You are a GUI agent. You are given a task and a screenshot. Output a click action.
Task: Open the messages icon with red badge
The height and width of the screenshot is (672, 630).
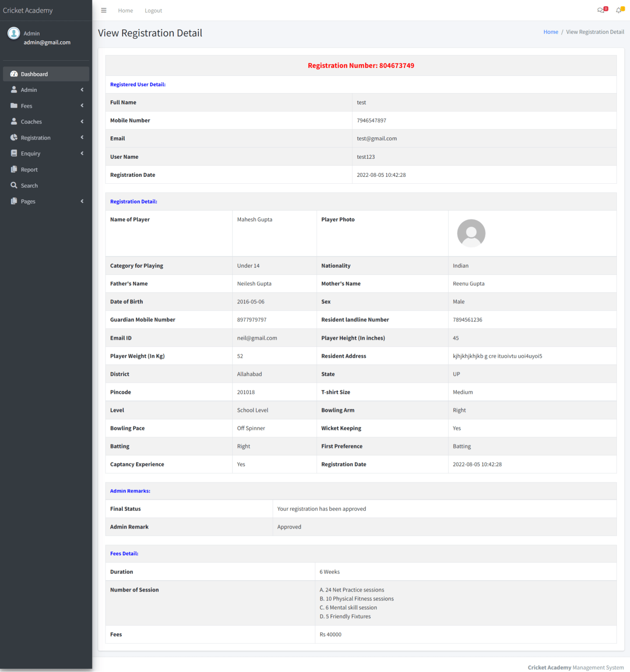601,10
